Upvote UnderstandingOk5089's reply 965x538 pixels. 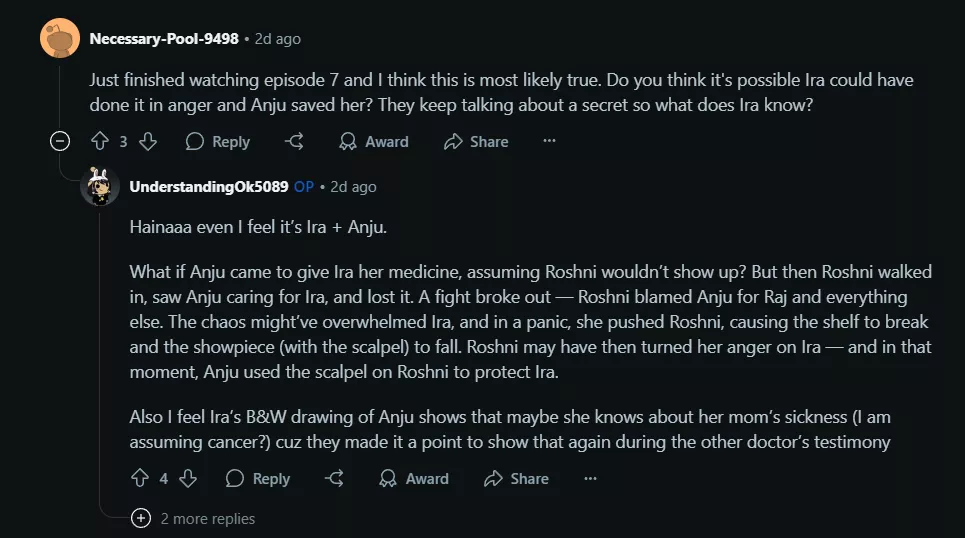coord(139,479)
